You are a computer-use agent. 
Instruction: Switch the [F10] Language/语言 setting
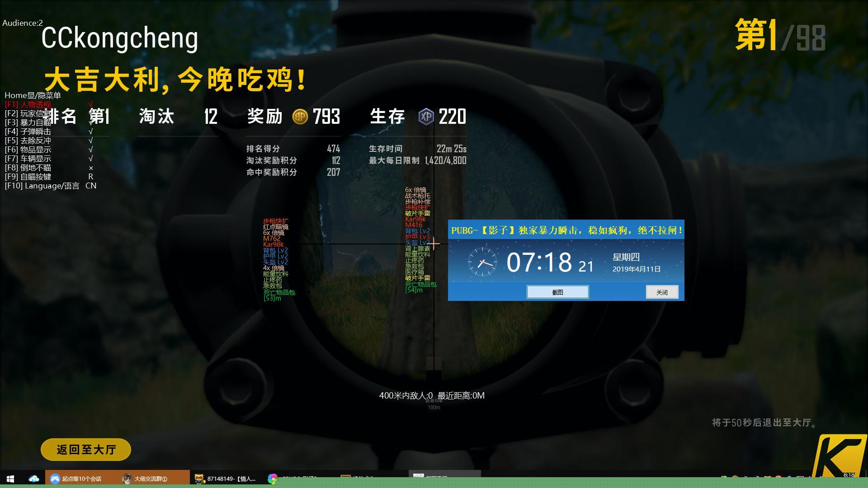coord(50,186)
